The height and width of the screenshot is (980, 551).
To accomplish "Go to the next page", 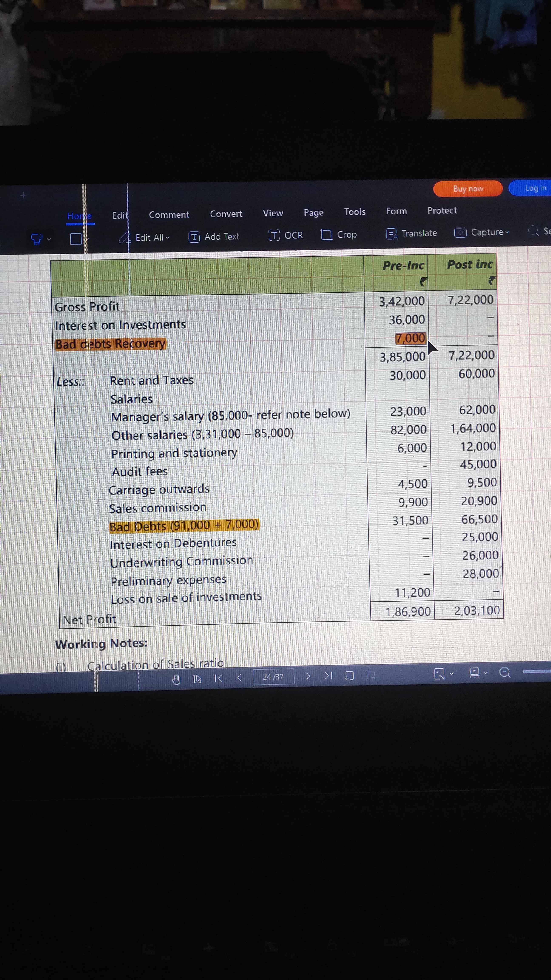I will (308, 676).
